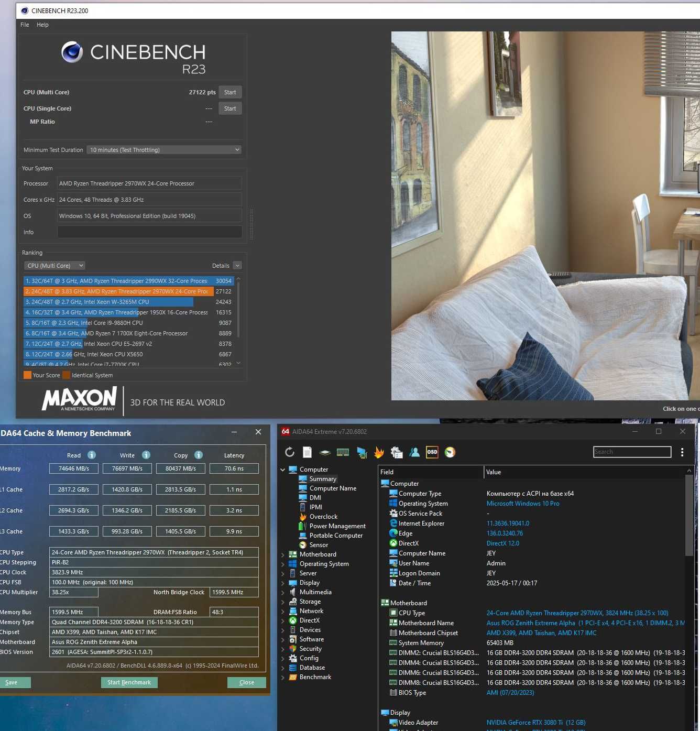Start the CPU Single Core test
Viewport: 700px width, 731px height.
230,108
